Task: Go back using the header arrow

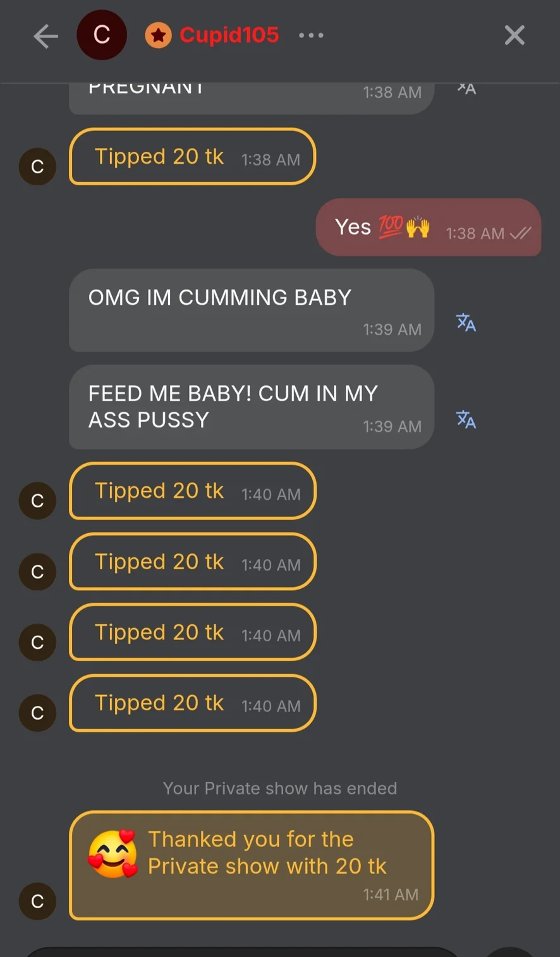Action: 46,36
